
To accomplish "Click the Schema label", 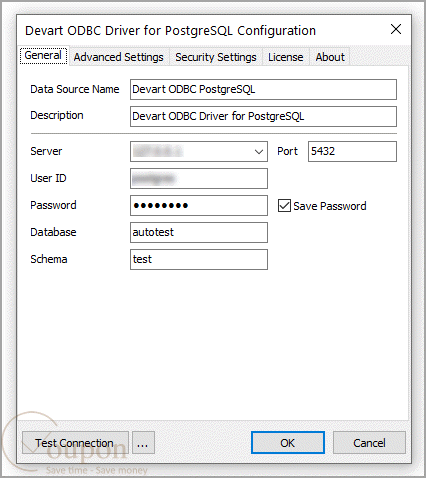I will tap(49, 259).
